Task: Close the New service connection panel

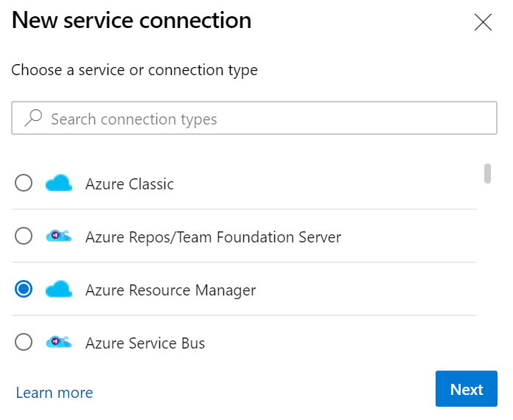Action: [x=483, y=22]
